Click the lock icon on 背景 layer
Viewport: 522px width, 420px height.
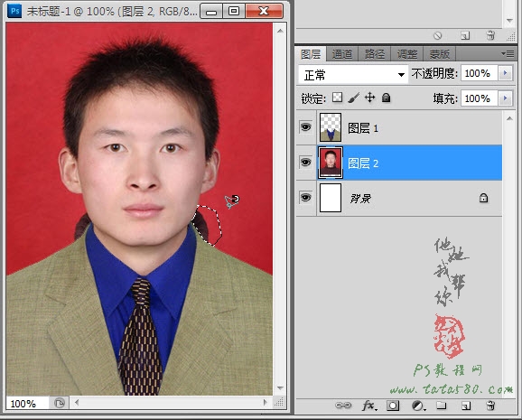pos(483,198)
